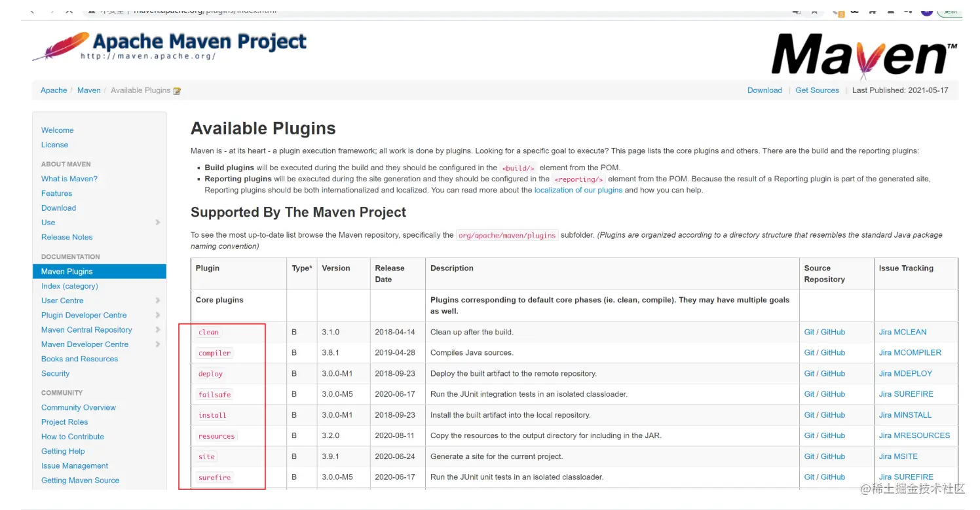Screen dimensions: 980x510
Task: Open the Get Sources link
Action: click(x=817, y=90)
